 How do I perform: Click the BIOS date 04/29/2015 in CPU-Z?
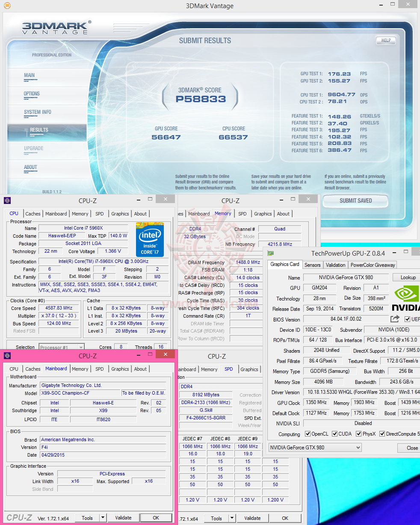[103, 455]
